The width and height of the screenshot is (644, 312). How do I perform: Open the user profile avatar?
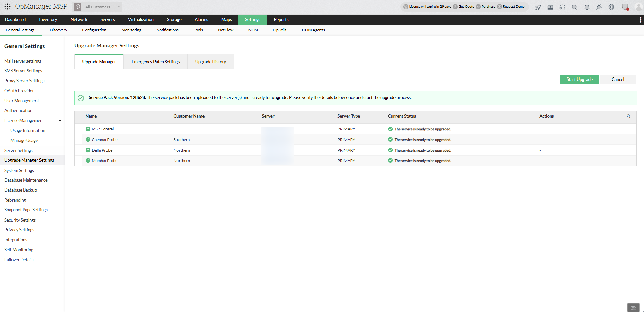[x=639, y=7]
